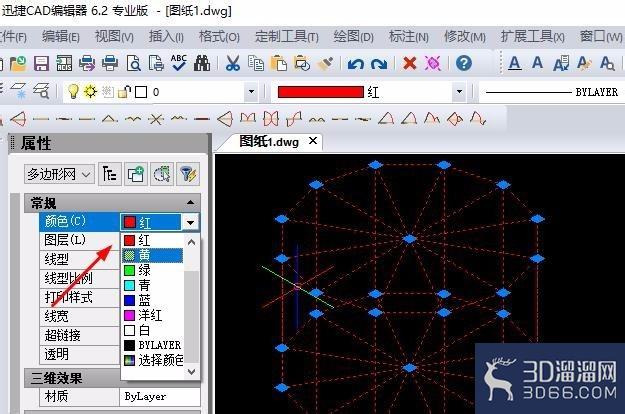Click the red X Delete icon
This screenshot has width=625, height=414.
click(x=409, y=63)
